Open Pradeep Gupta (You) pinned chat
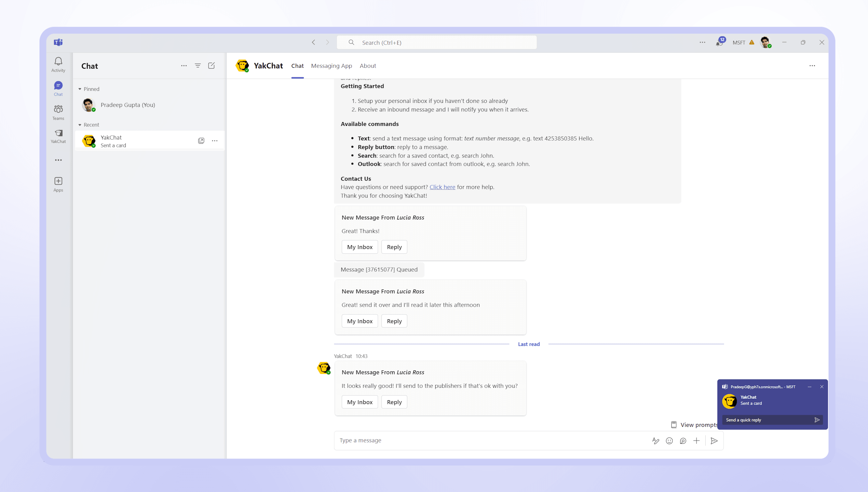Screen dimensions: 868x492 [150, 105]
